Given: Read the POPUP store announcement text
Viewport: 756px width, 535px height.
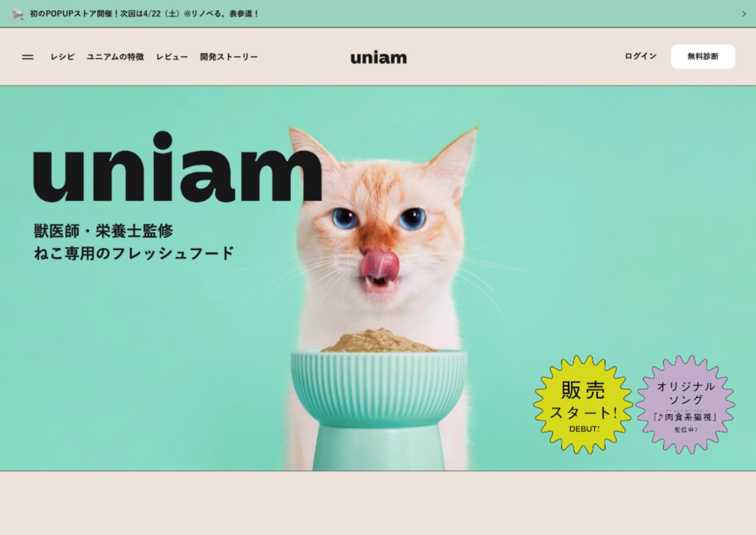Looking at the screenshot, I should (144, 14).
